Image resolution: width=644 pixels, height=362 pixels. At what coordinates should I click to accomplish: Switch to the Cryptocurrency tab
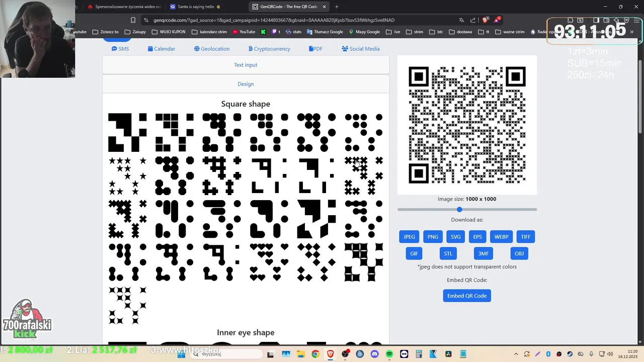click(269, 49)
